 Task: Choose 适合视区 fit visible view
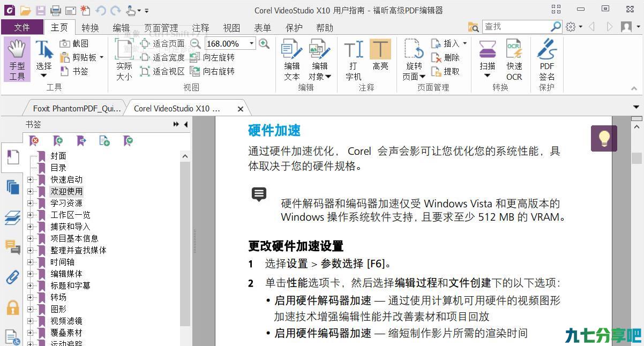coord(162,71)
